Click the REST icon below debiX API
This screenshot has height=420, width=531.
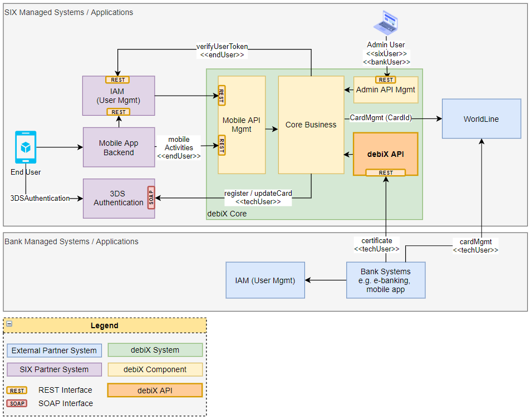coord(386,172)
